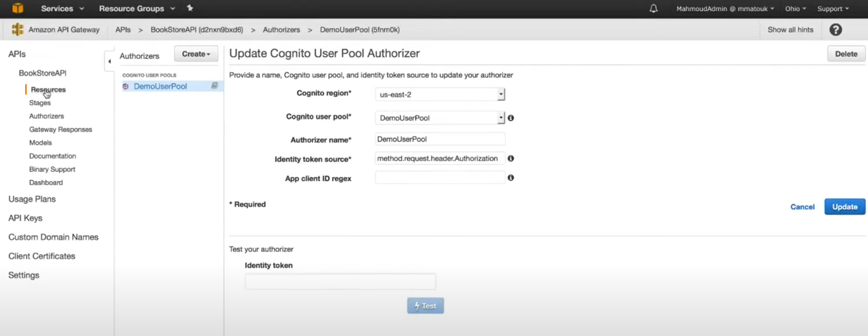The width and height of the screenshot is (868, 336).
Task: Click the DemoUserPool (5fnm0k) breadcrumb
Action: point(360,29)
